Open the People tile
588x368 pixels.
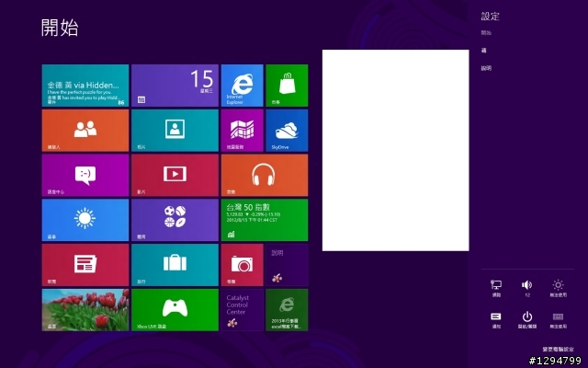coord(85,131)
